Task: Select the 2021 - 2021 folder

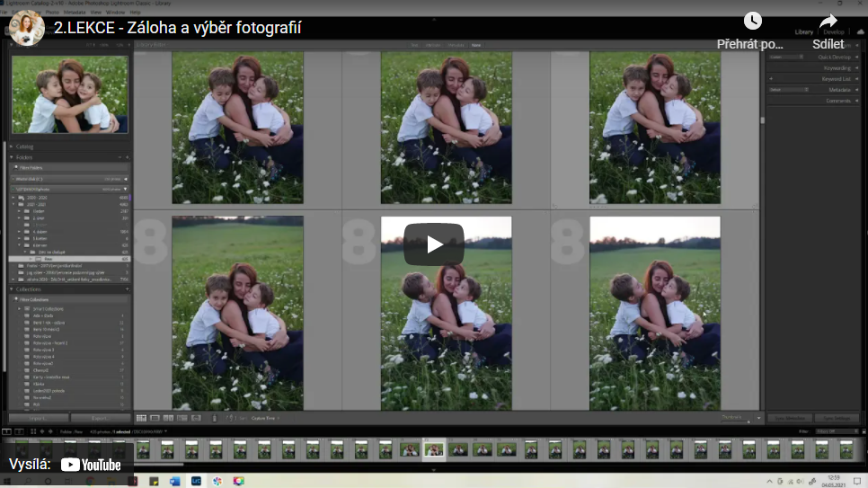Action: [70, 204]
